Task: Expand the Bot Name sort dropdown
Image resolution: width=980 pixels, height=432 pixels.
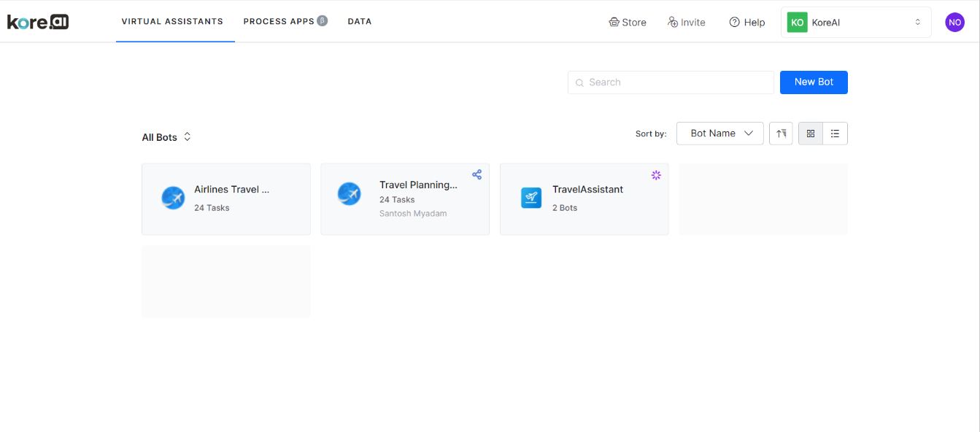Action: coord(720,134)
